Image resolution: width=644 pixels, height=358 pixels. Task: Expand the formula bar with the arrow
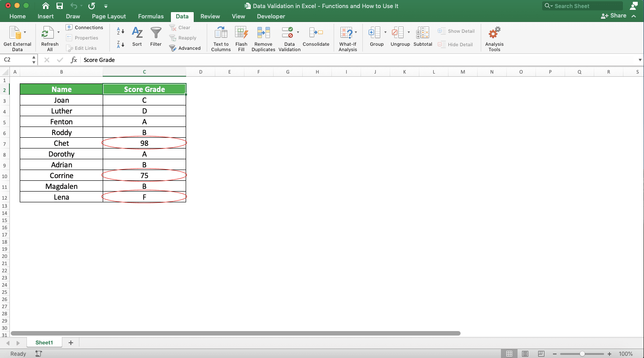tap(640, 60)
